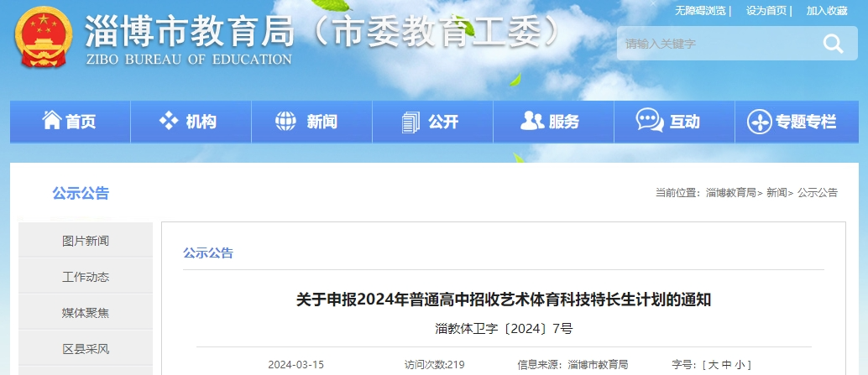Click the people icon beside 服务
This screenshot has width=868, height=375.
[531, 121]
